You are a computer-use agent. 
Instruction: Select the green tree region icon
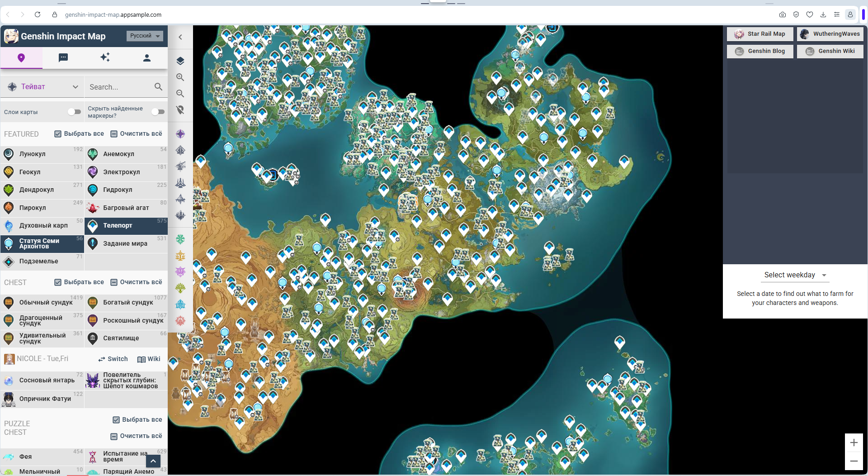coord(180,288)
